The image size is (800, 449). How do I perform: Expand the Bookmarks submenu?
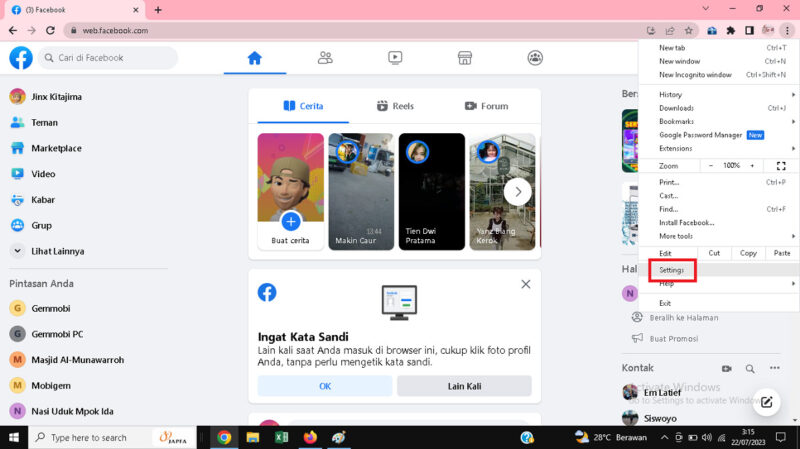point(717,121)
